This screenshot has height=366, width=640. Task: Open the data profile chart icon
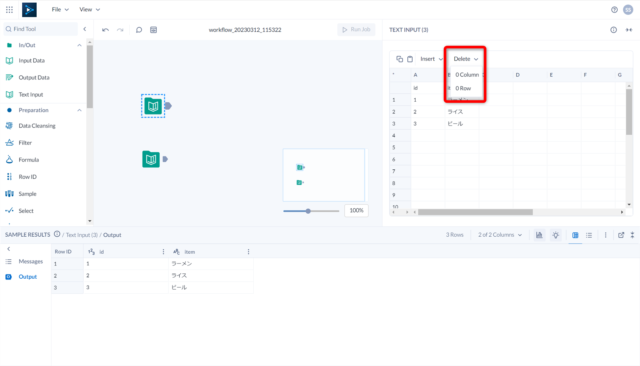tap(539, 235)
